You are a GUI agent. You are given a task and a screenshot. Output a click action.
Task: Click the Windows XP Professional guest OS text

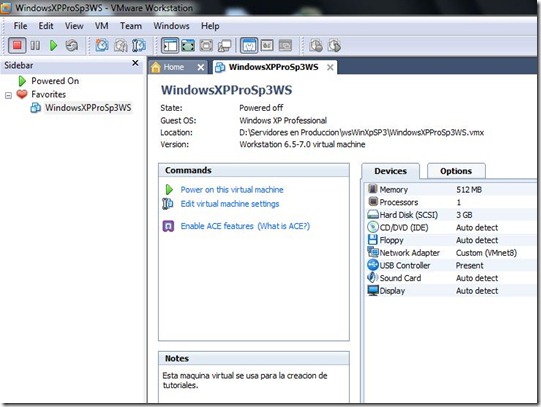tap(283, 120)
